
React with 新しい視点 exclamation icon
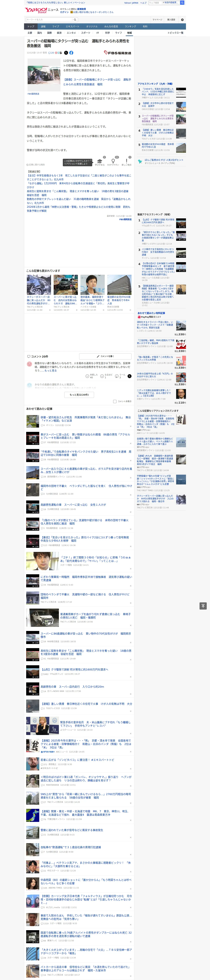pos(127,161)
